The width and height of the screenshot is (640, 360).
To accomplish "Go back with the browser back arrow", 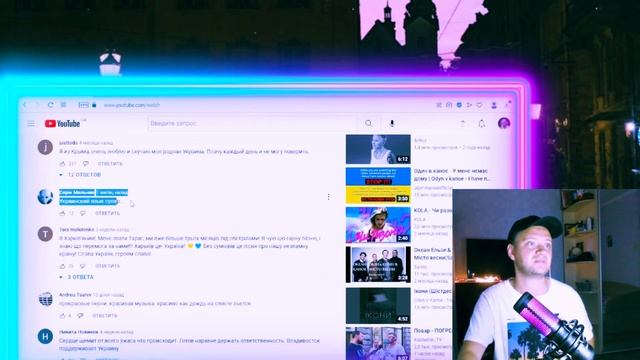I will pyautogui.click(x=25, y=105).
